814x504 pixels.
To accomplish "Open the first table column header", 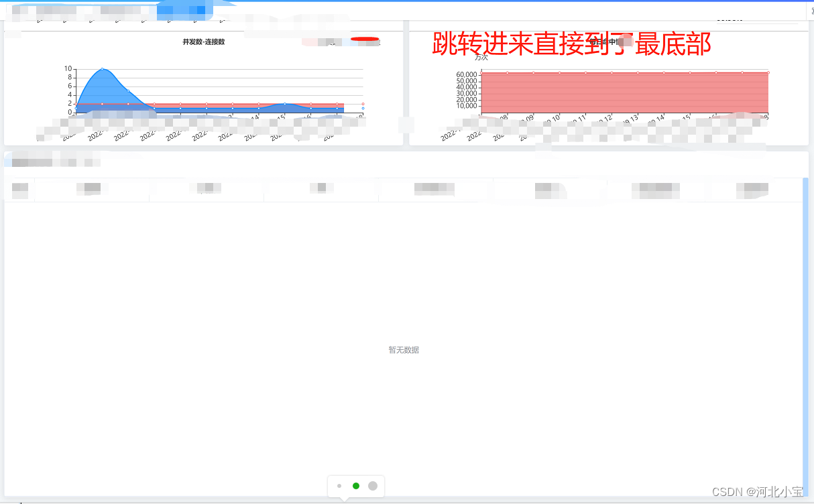I will [x=20, y=190].
